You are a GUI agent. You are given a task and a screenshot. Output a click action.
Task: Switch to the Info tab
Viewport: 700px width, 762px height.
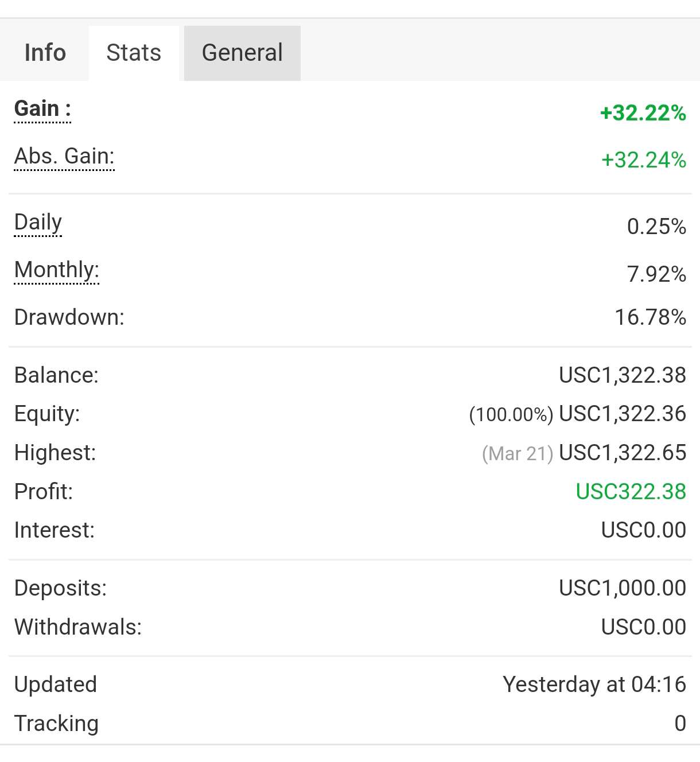tap(45, 53)
